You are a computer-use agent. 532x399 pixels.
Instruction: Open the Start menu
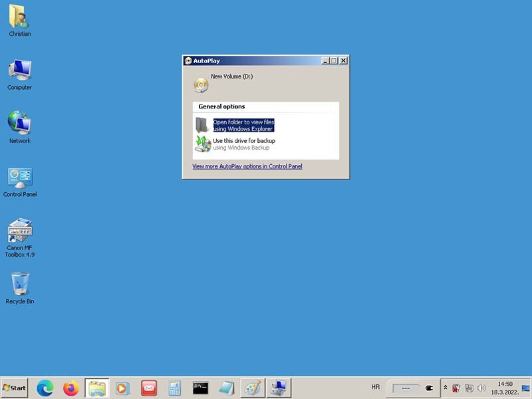pyautogui.click(x=15, y=388)
